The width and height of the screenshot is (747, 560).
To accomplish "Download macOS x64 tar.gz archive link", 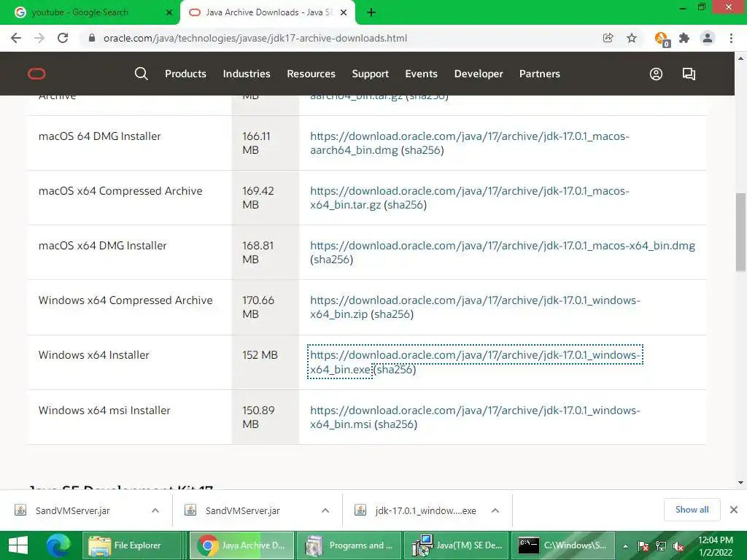I will coord(469,198).
